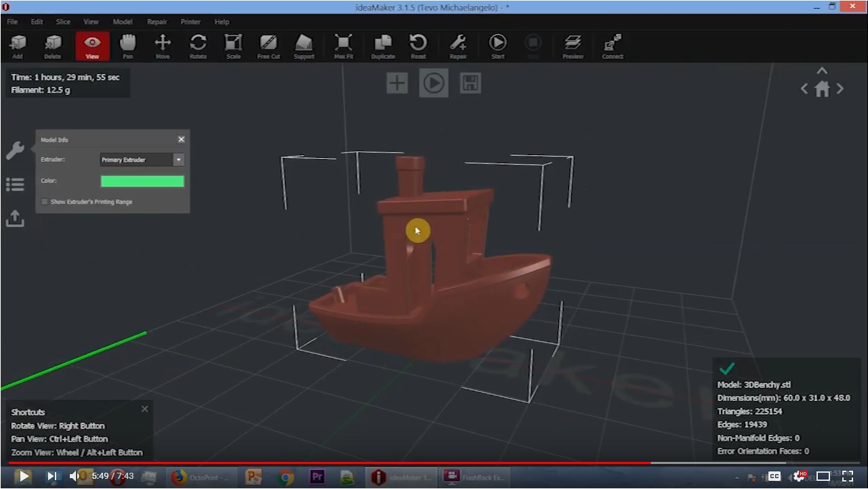Click the "Time: 1 hours, 29 min, 55 sec" text
Screen dimensions: 868x489
coord(65,77)
